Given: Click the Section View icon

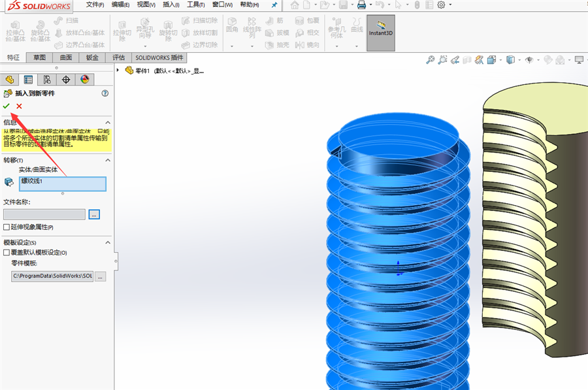Looking at the screenshot, I should point(467,59).
